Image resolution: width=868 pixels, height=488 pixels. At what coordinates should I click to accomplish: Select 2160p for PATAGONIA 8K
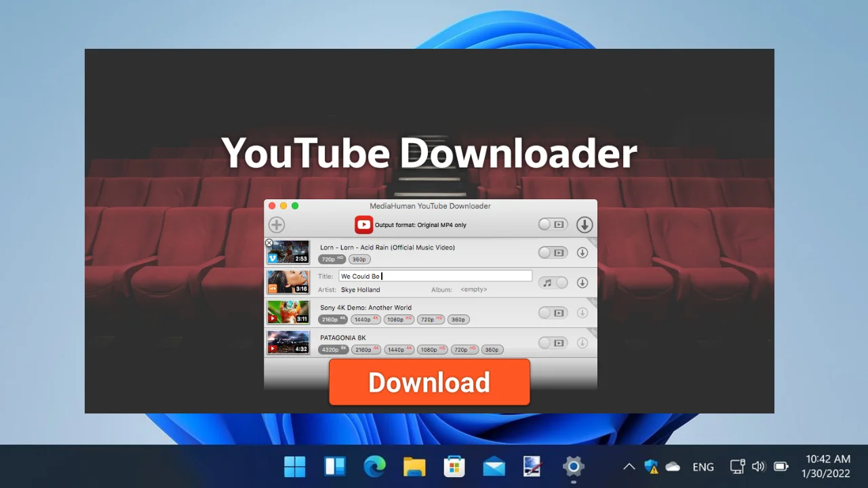[366, 350]
